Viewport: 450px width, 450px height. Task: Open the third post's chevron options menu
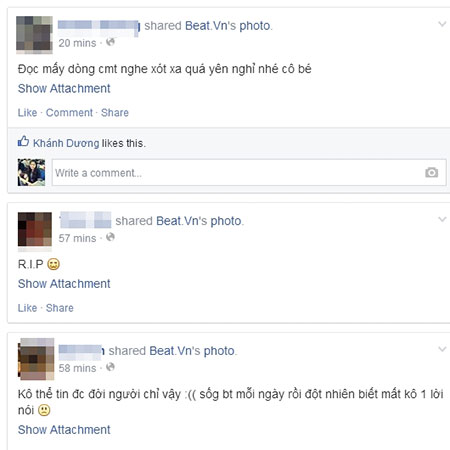pyautogui.click(x=442, y=349)
